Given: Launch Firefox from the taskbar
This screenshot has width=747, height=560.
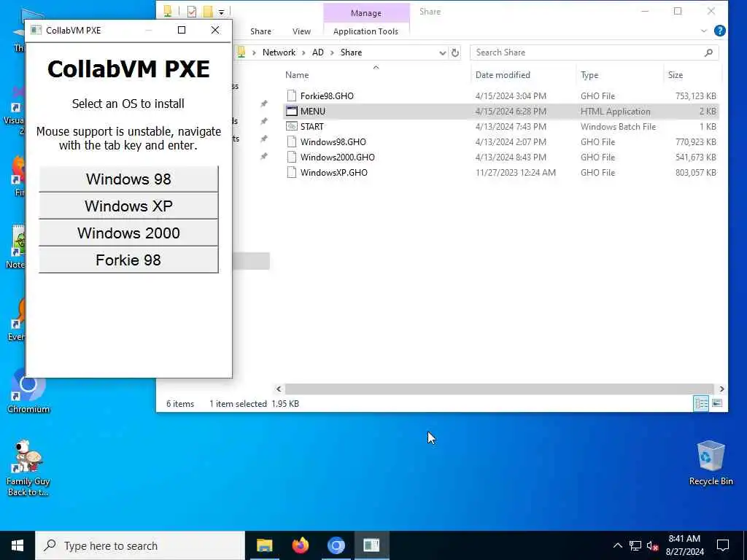Looking at the screenshot, I should 300,545.
